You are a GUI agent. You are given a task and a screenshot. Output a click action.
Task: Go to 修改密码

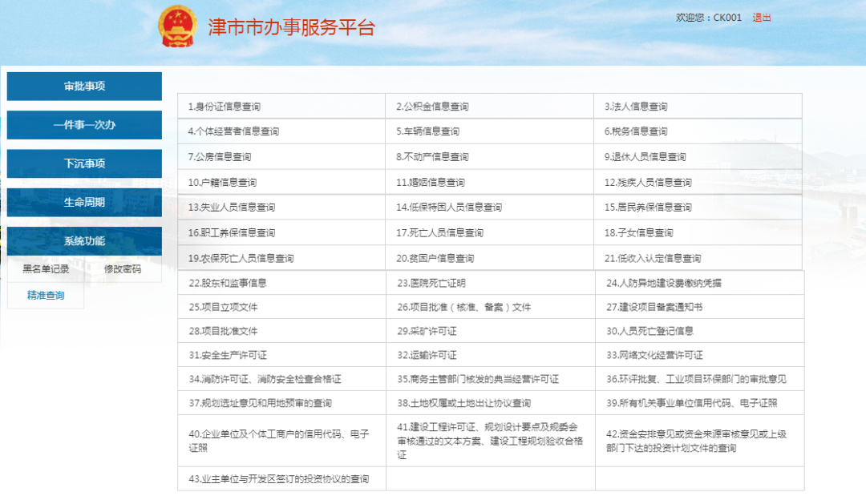[x=123, y=269]
